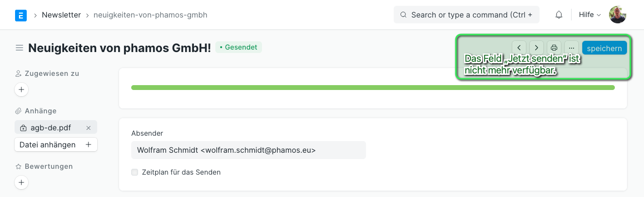Click the print icon

554,48
